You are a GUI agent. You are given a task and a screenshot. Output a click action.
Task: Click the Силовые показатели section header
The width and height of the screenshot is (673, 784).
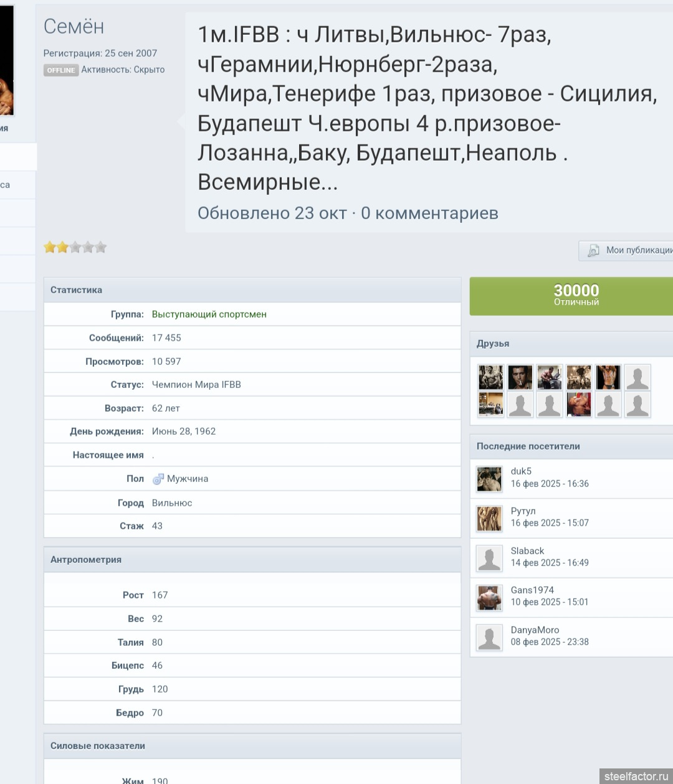pyautogui.click(x=252, y=746)
